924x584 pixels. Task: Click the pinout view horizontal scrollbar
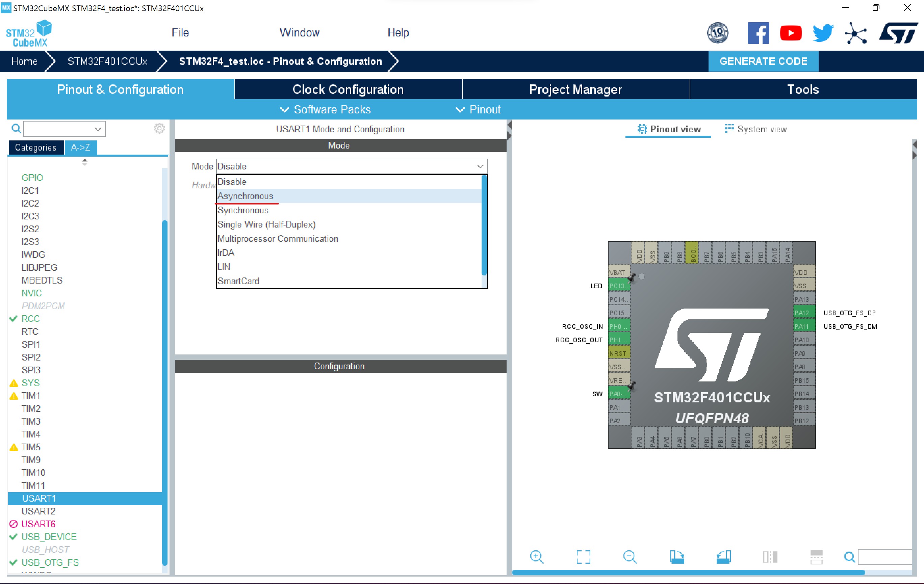click(688, 573)
